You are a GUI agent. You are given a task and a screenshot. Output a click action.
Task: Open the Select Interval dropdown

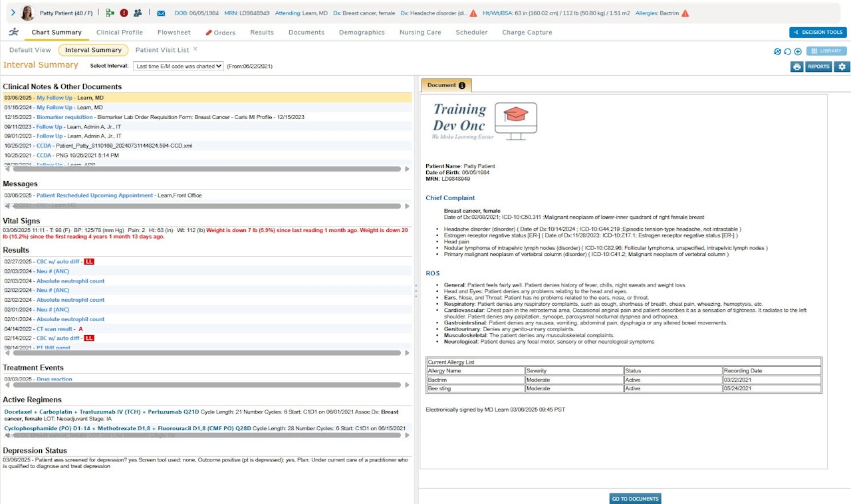point(178,66)
